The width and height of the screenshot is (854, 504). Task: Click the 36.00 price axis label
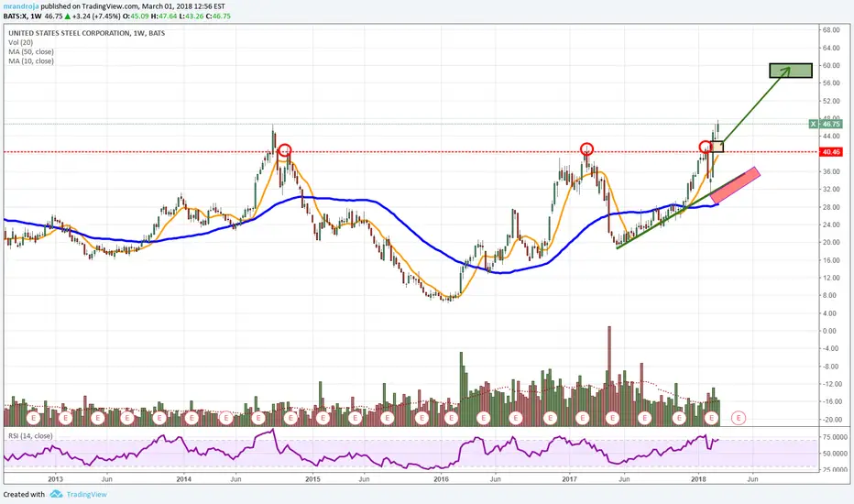click(831, 171)
